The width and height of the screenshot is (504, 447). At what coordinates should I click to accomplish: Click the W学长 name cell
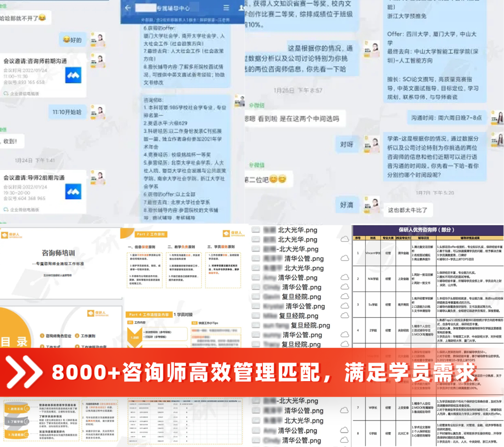coord(373,407)
